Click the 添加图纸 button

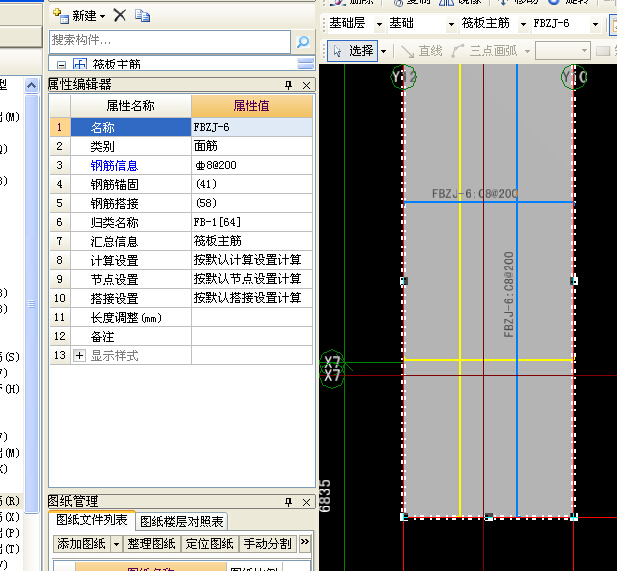(x=81, y=544)
